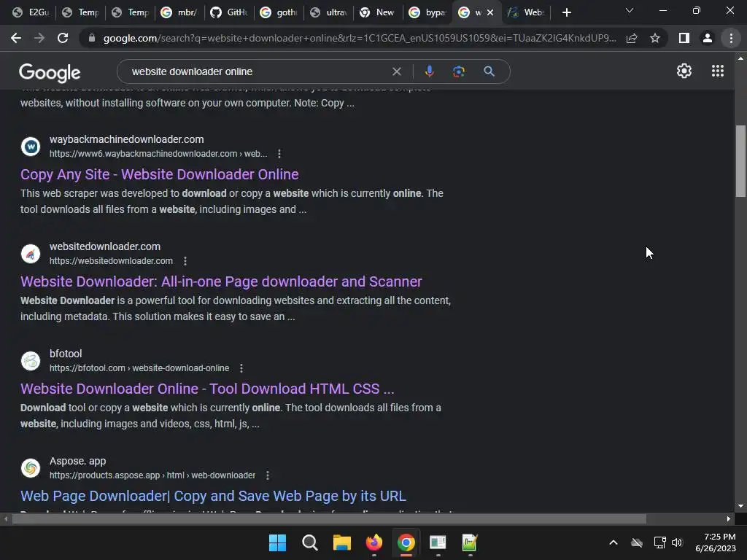The image size is (747, 560).
Task: Switch to the Webs tab
Action: pos(527,12)
